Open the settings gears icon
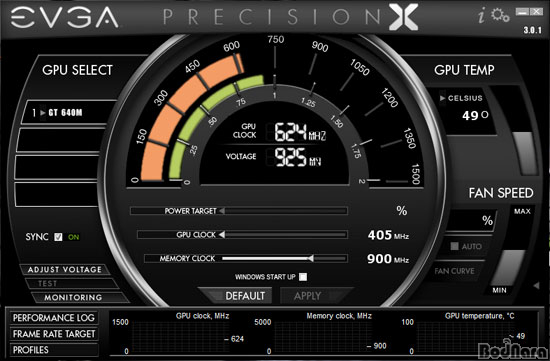Image resolution: width=550 pixels, height=361 pixels. coord(499,15)
